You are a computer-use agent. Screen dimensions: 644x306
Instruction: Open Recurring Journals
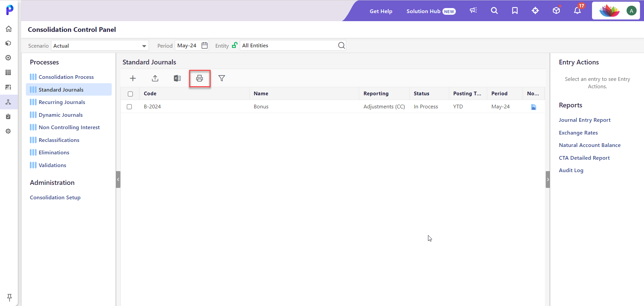click(62, 102)
